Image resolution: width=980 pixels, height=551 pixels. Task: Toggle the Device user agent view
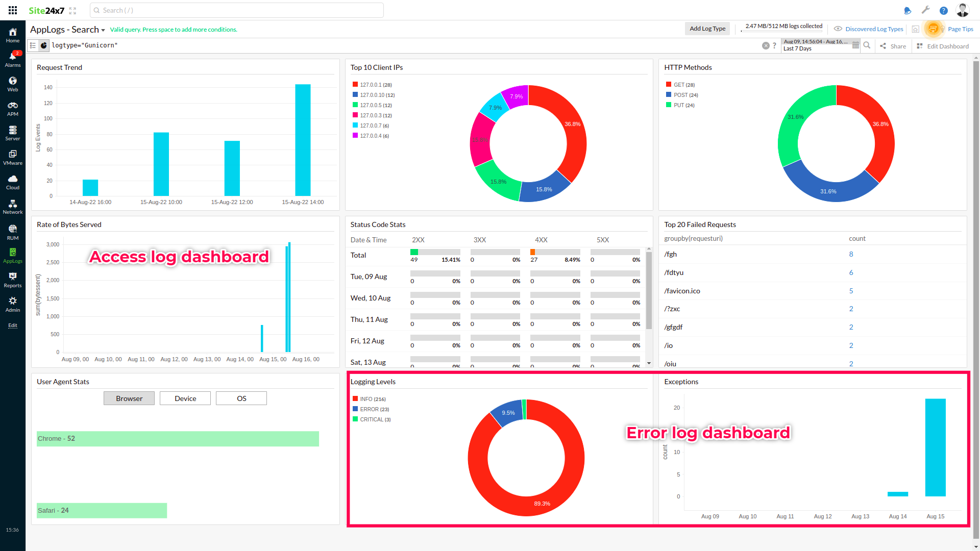(x=185, y=398)
